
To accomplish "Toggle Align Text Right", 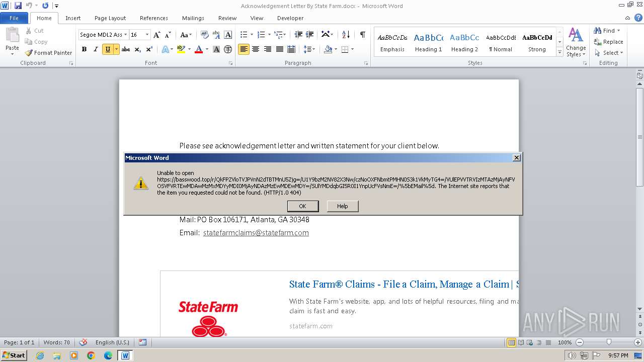I will click(x=267, y=49).
